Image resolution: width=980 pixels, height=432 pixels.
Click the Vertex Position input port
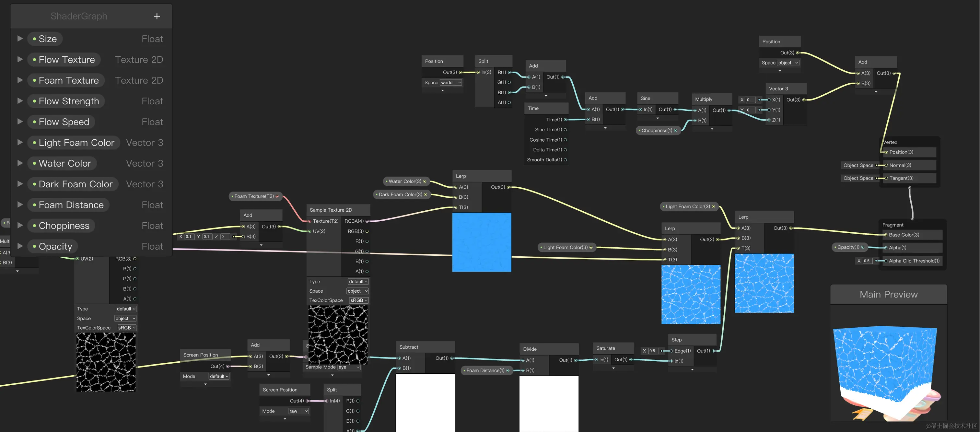pyautogui.click(x=886, y=152)
